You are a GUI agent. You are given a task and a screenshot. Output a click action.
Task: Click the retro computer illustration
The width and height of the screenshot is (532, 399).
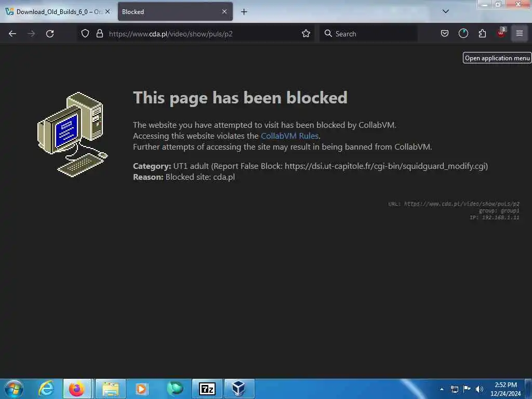[x=73, y=135]
